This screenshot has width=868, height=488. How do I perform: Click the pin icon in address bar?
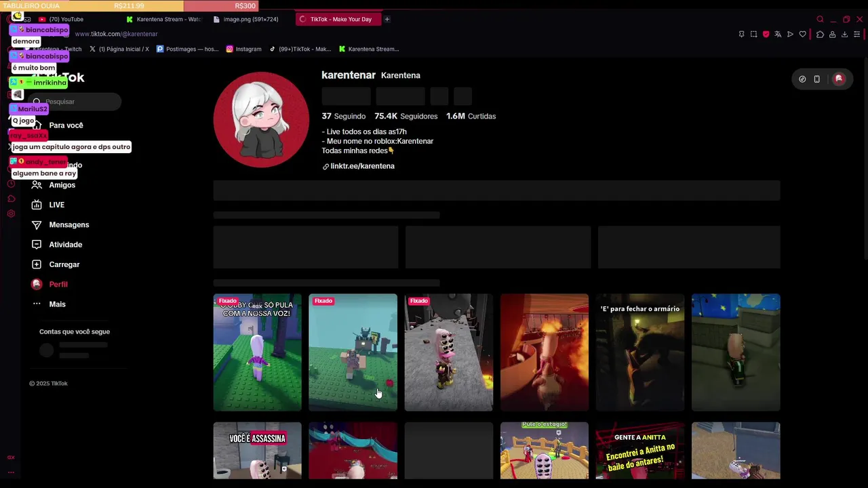(741, 34)
